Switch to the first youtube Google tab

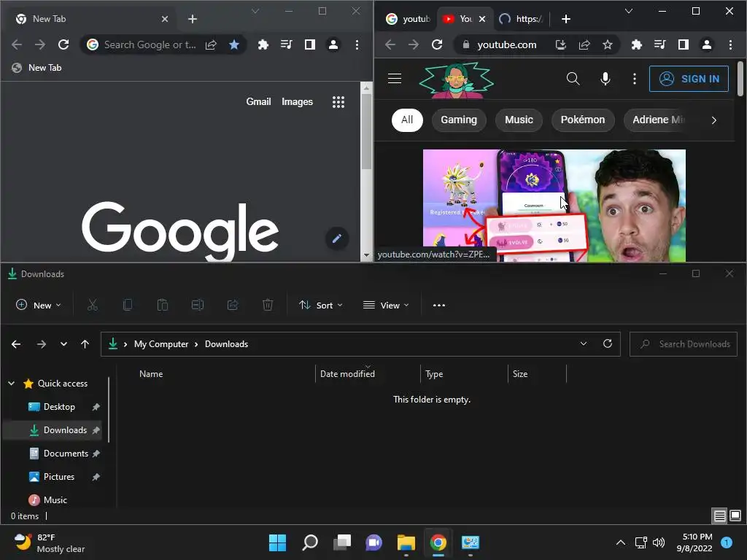(409, 18)
